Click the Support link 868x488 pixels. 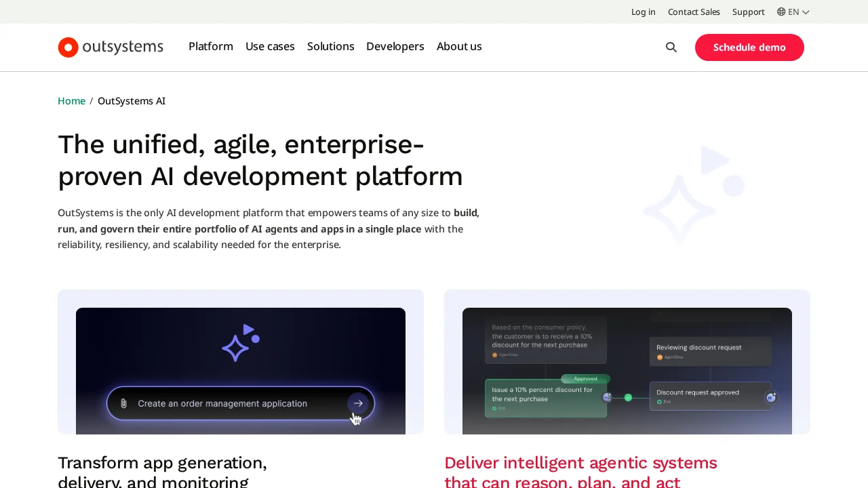[748, 12]
